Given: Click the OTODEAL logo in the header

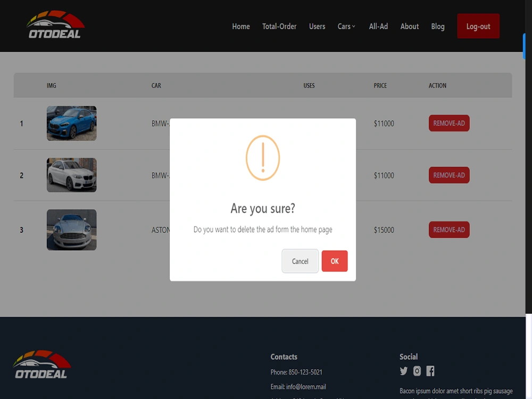Looking at the screenshot, I should (55, 25).
